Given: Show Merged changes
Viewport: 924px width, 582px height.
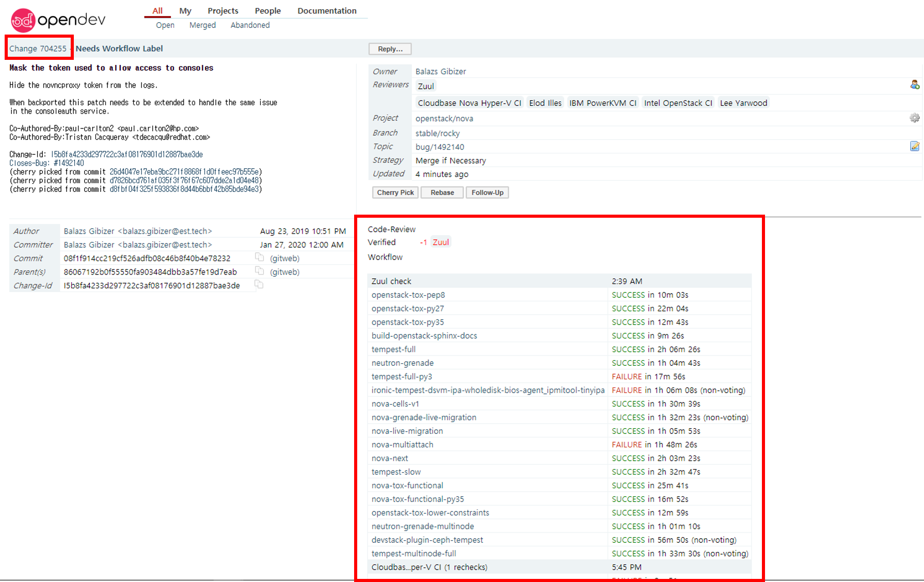Looking at the screenshot, I should pyautogui.click(x=202, y=25).
